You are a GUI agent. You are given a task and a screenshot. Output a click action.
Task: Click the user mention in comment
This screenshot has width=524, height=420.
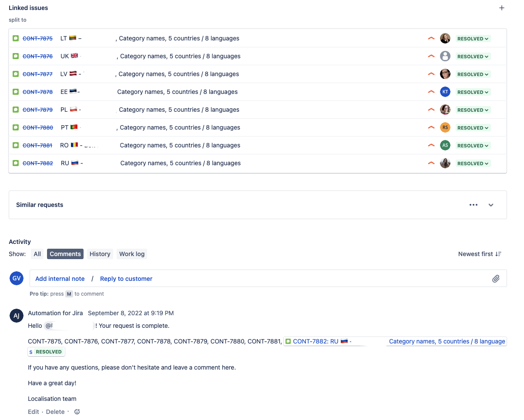[70, 326]
